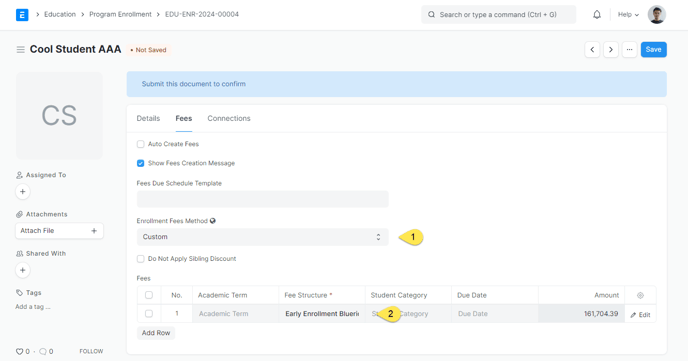Click Academic Term cell in row 1
The height and width of the screenshot is (361, 688).
pos(235,314)
